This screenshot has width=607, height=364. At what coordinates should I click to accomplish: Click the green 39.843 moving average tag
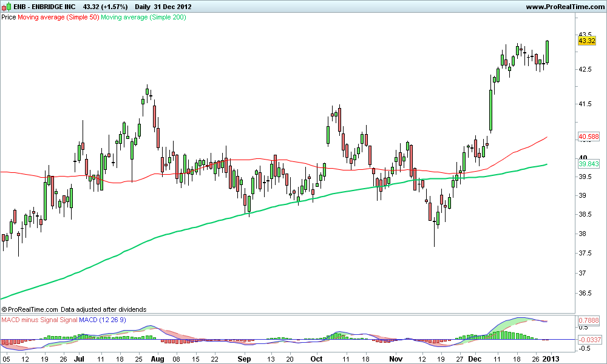point(588,164)
